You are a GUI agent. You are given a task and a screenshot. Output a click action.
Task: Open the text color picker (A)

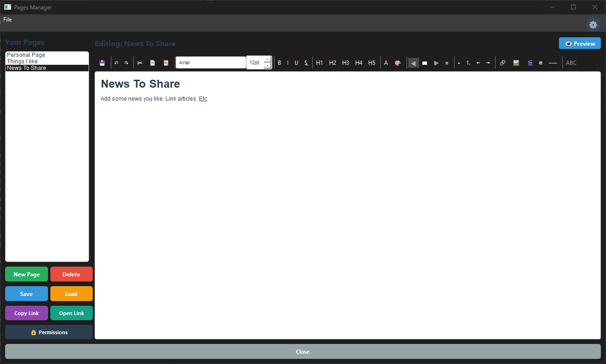[x=386, y=63]
